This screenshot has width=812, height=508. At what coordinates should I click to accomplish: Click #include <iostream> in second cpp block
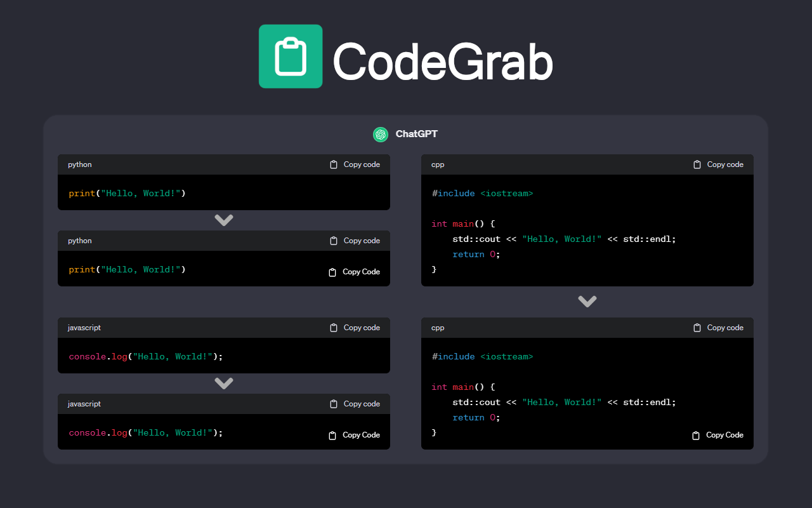pos(483,356)
